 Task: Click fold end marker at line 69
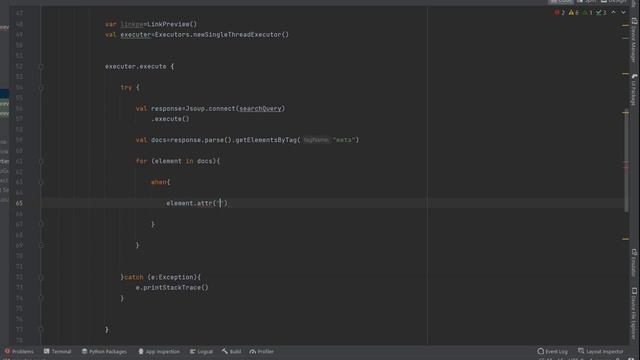coord(41,245)
